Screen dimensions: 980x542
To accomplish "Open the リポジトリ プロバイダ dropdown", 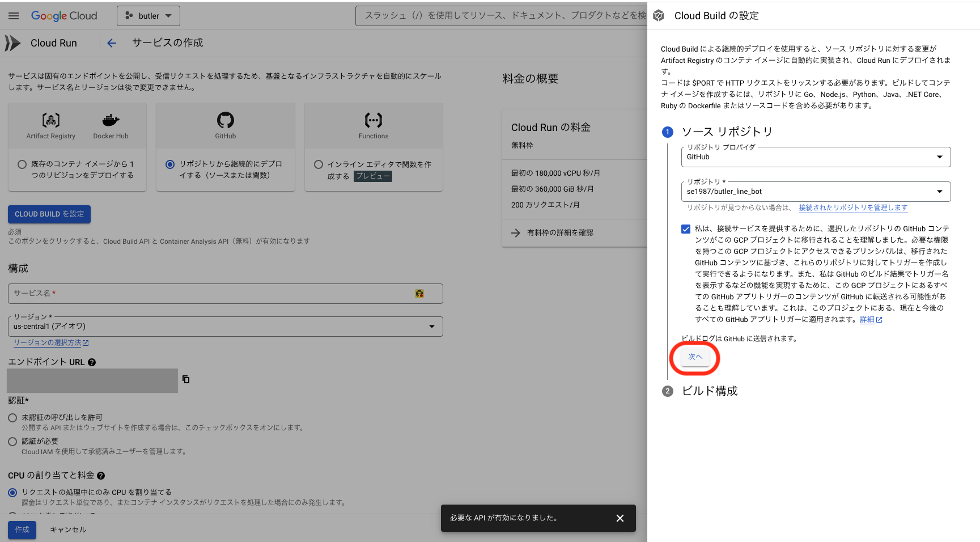I will tap(941, 156).
